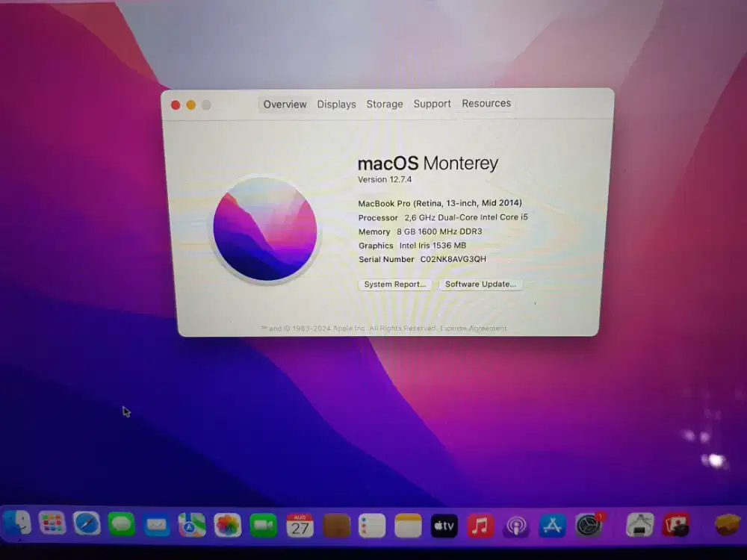This screenshot has height=560, width=747.
Task: Open Podcasts from the Dock
Action: (x=516, y=526)
